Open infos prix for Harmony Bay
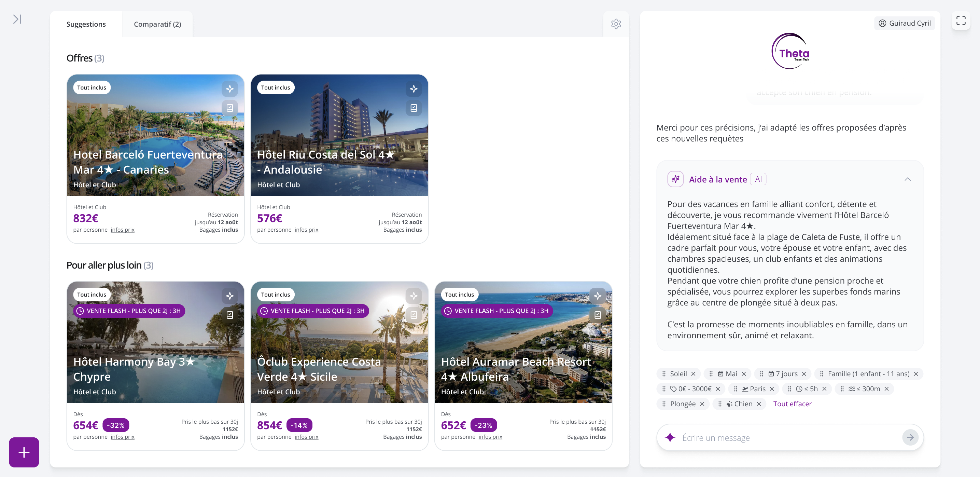 click(x=123, y=437)
